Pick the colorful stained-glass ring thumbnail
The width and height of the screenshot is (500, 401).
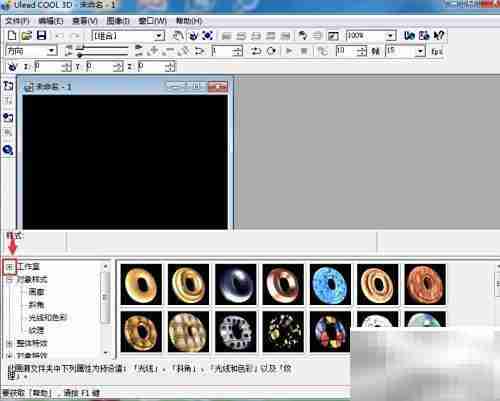[330, 331]
